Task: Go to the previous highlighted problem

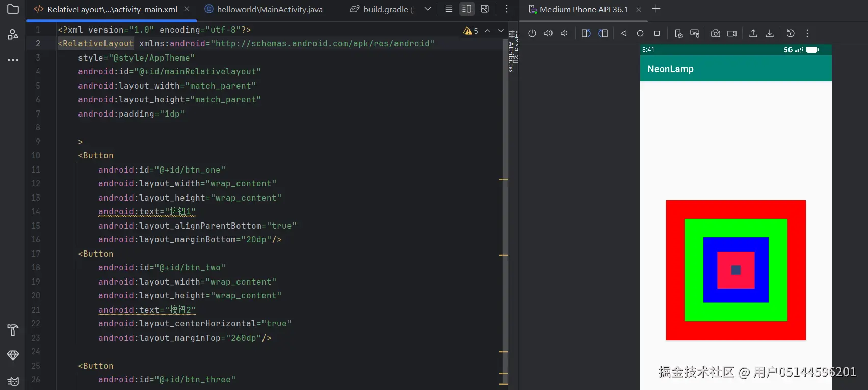Action: tap(487, 31)
